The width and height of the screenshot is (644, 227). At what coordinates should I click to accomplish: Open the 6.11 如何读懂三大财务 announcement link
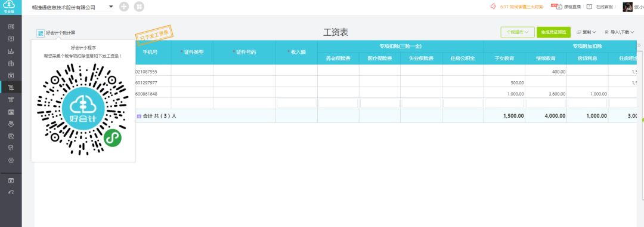(522, 7)
